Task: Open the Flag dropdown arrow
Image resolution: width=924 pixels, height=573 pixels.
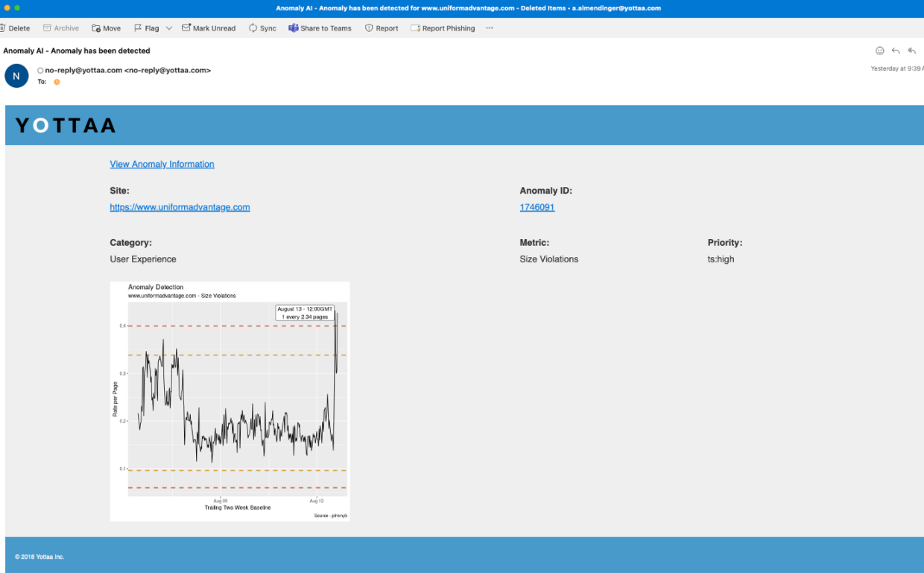Action: 169,28
